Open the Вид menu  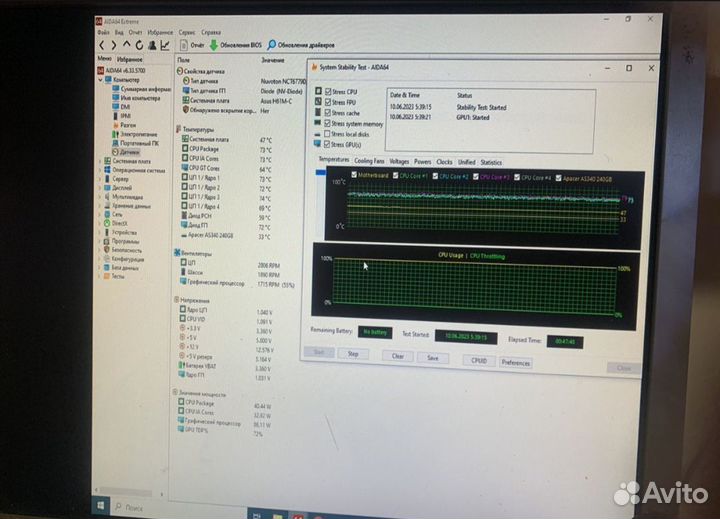[119, 32]
